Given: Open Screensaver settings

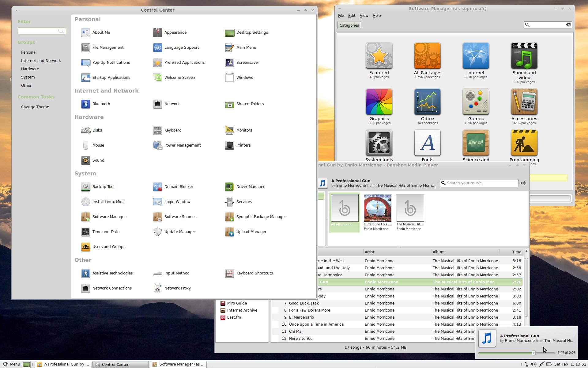Looking at the screenshot, I should (242, 62).
